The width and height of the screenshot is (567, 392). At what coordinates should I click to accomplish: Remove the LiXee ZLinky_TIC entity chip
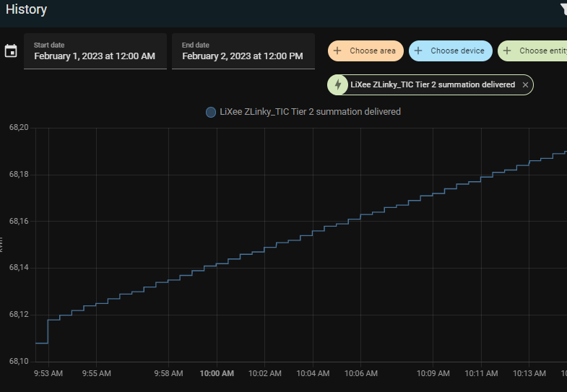point(525,85)
